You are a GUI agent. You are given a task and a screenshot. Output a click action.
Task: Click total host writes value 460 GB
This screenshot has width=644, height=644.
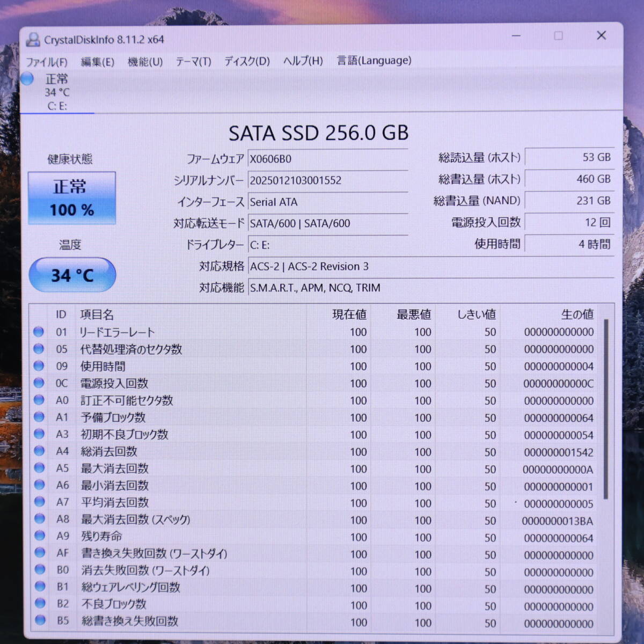click(569, 179)
